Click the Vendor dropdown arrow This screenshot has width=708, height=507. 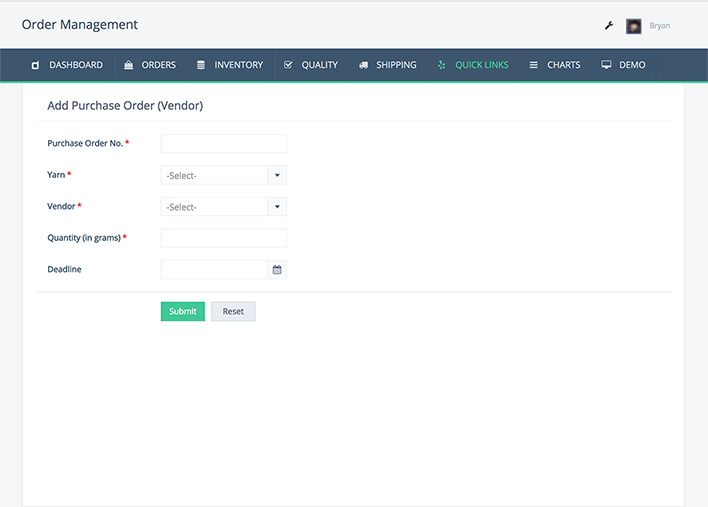tap(277, 207)
